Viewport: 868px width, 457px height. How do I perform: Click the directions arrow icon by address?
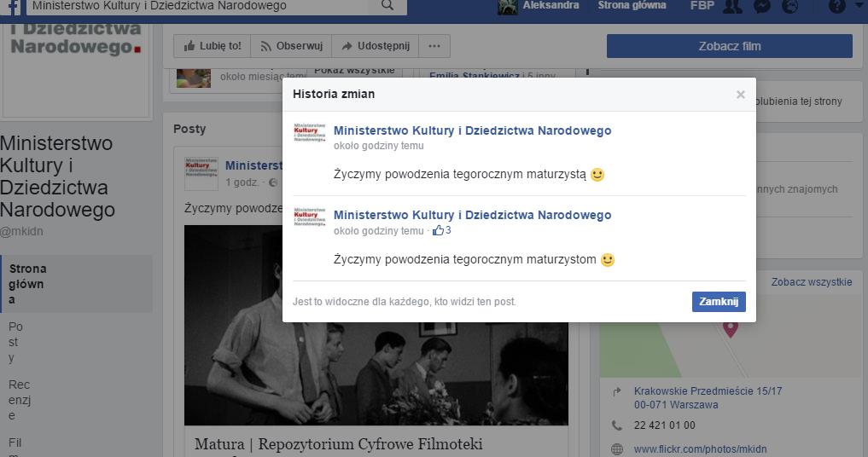click(x=617, y=391)
